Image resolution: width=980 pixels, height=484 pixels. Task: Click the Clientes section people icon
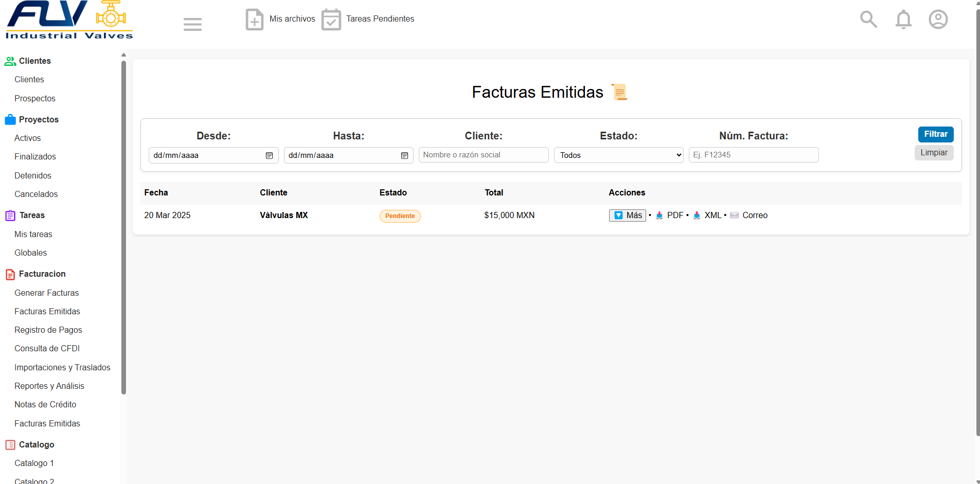click(x=10, y=61)
